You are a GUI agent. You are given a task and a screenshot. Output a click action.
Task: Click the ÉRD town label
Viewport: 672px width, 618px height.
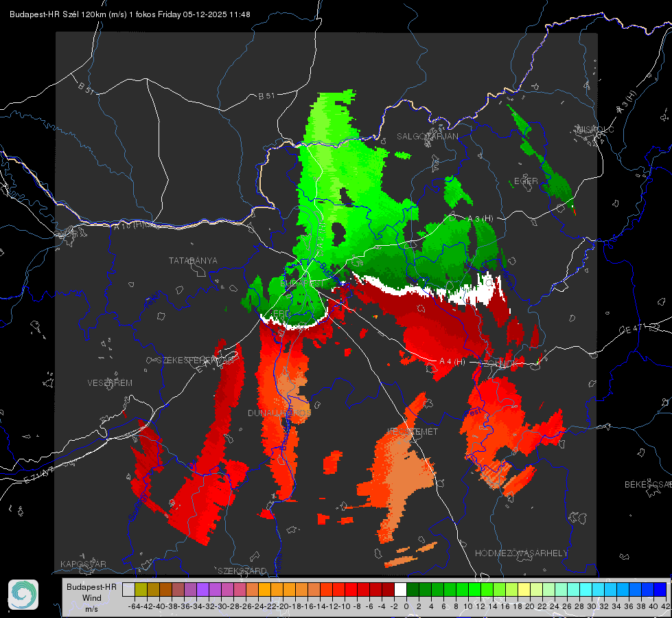pos(281,313)
